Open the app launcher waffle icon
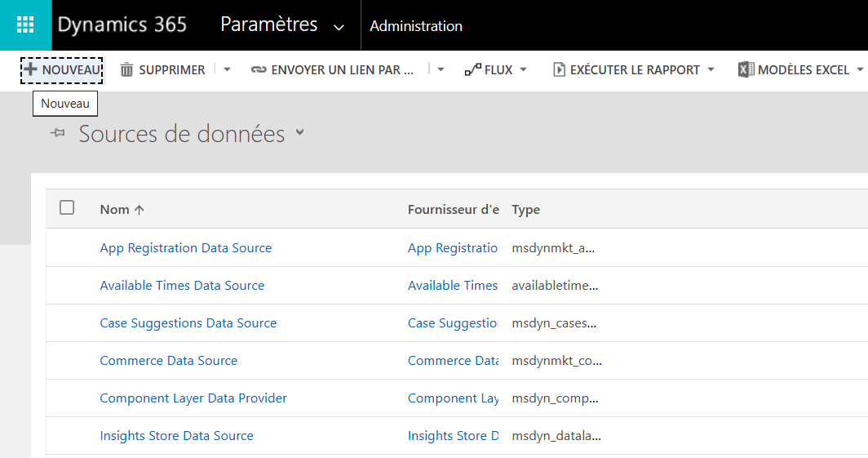 pos(25,25)
